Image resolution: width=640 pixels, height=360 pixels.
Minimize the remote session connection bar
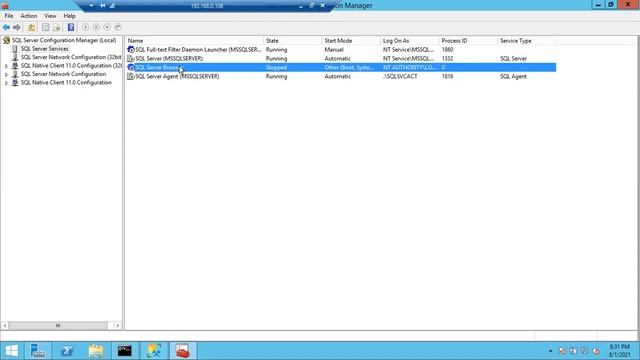(301, 6)
